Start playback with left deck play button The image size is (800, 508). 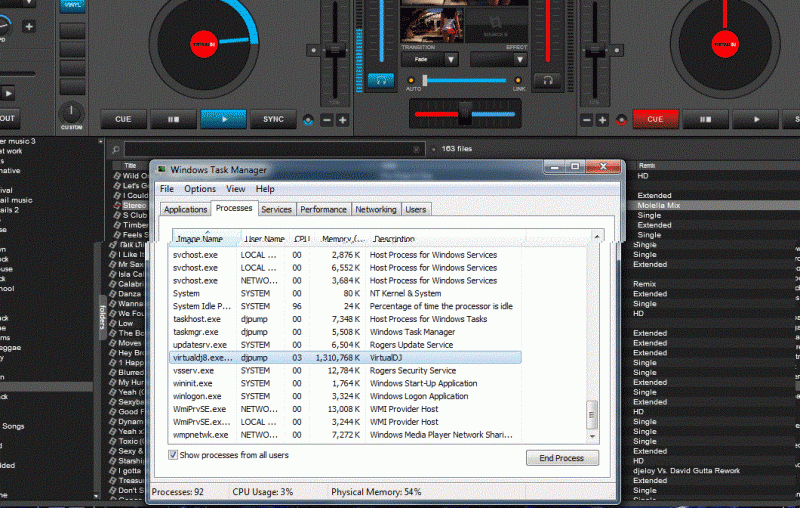coord(223,119)
